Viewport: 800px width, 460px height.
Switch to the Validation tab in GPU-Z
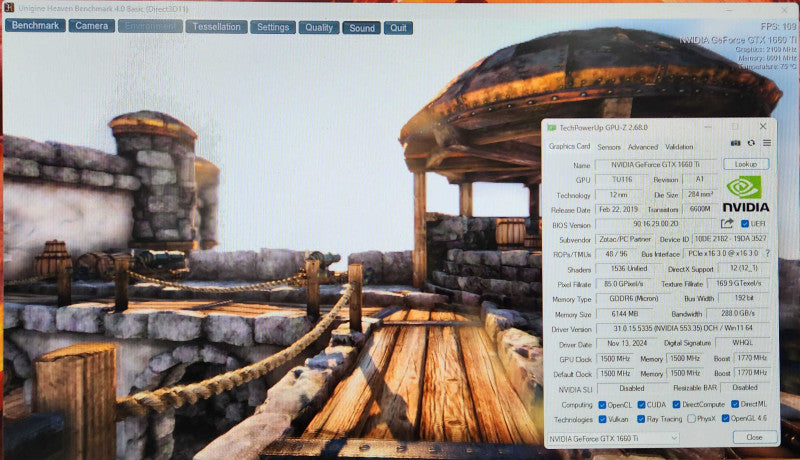coord(679,147)
